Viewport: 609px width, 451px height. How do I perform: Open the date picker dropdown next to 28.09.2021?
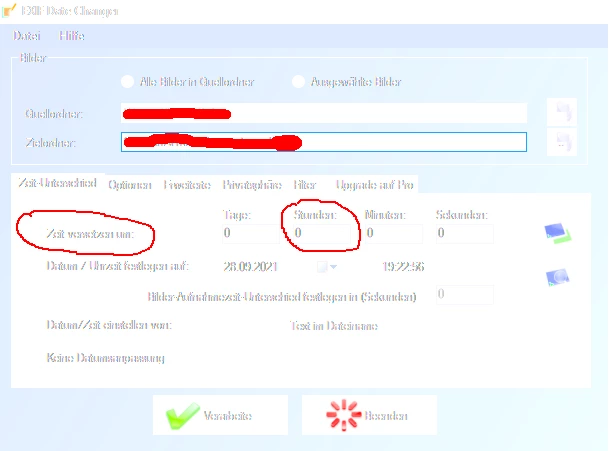[333, 267]
